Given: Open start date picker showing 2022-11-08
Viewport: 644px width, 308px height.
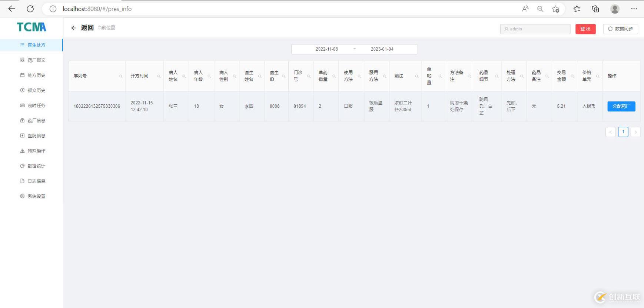Looking at the screenshot, I should (326, 49).
